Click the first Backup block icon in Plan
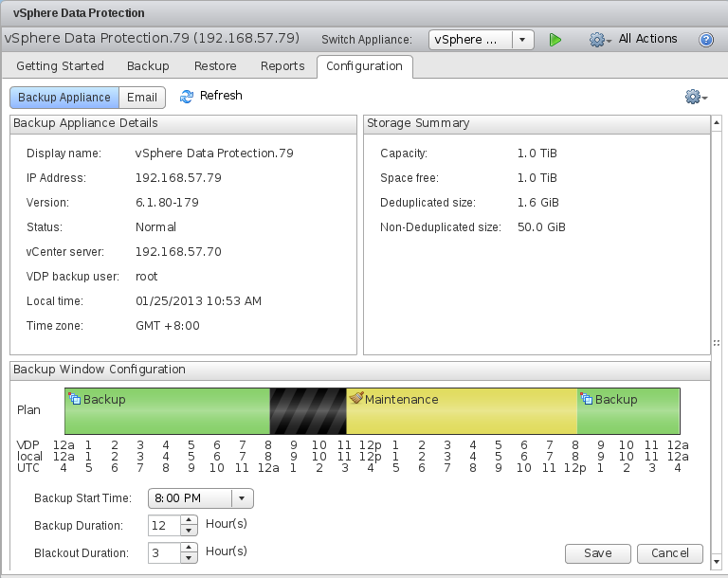 pos(74,399)
